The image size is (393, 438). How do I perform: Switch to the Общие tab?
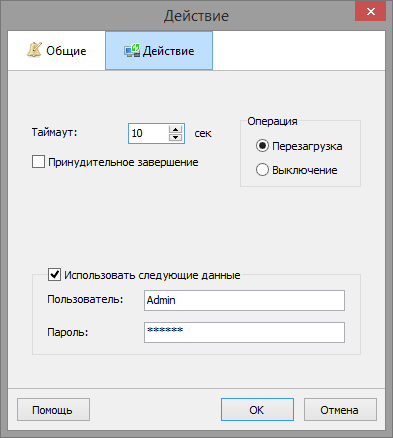56,51
